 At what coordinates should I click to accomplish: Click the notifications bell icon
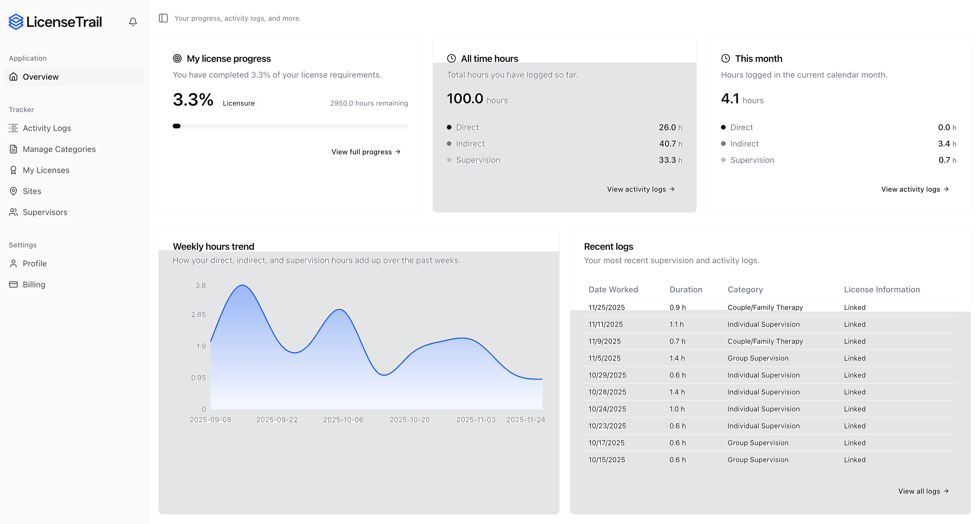click(133, 22)
